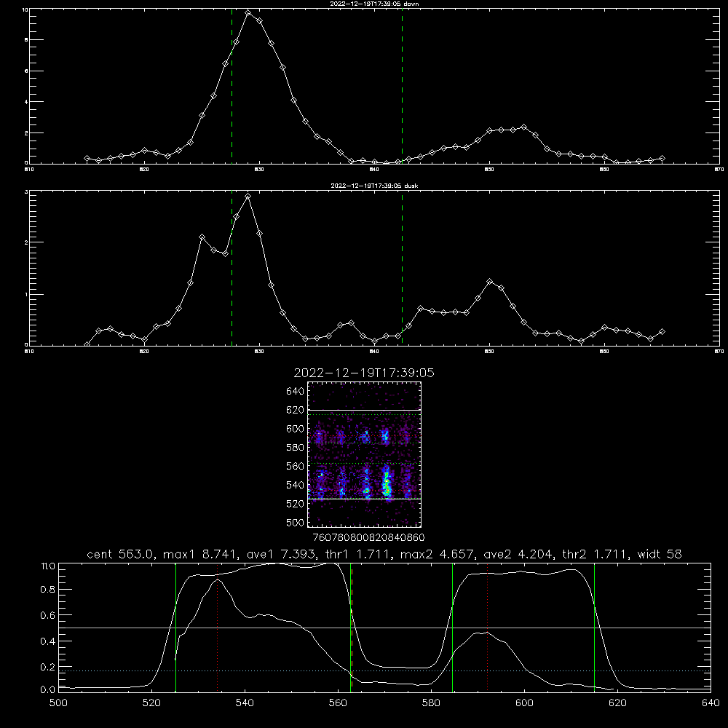Click the bottom plot x-axis label 560
This screenshot has height=728, width=728.
point(338,703)
